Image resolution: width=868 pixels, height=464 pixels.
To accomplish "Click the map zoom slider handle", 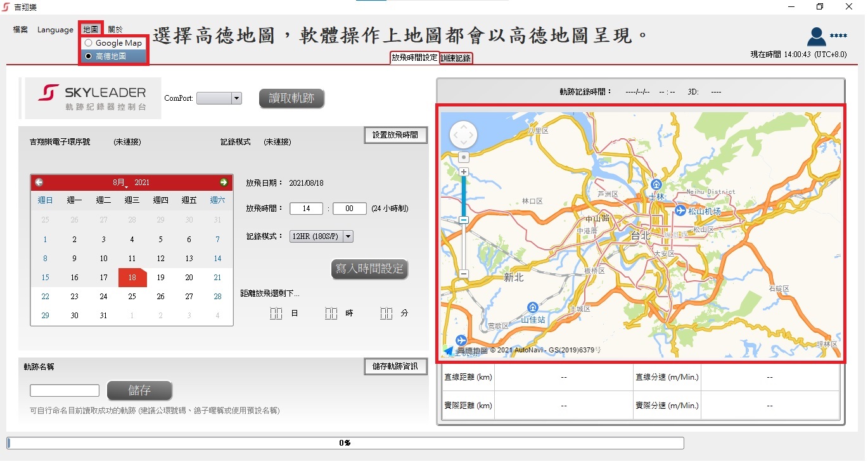I will pyautogui.click(x=464, y=219).
